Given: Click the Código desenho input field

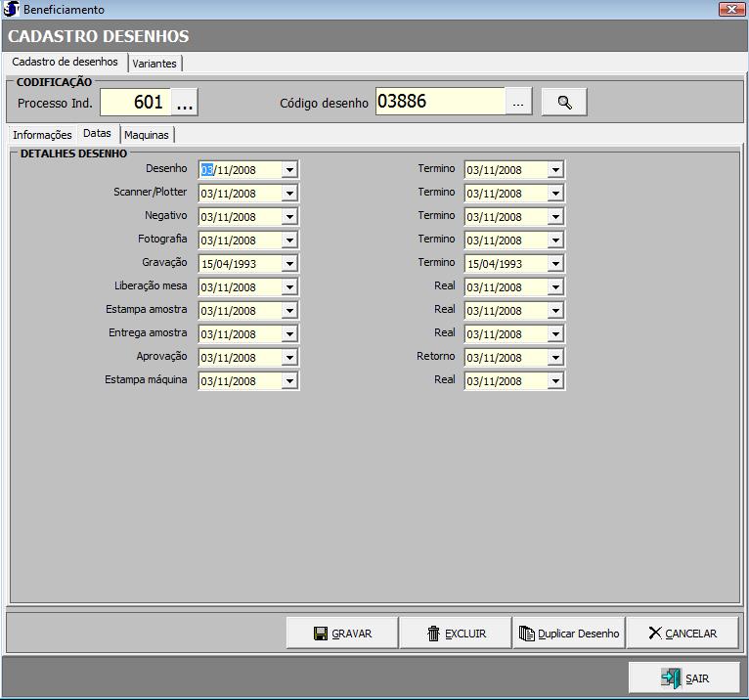Looking at the screenshot, I should click(x=440, y=102).
